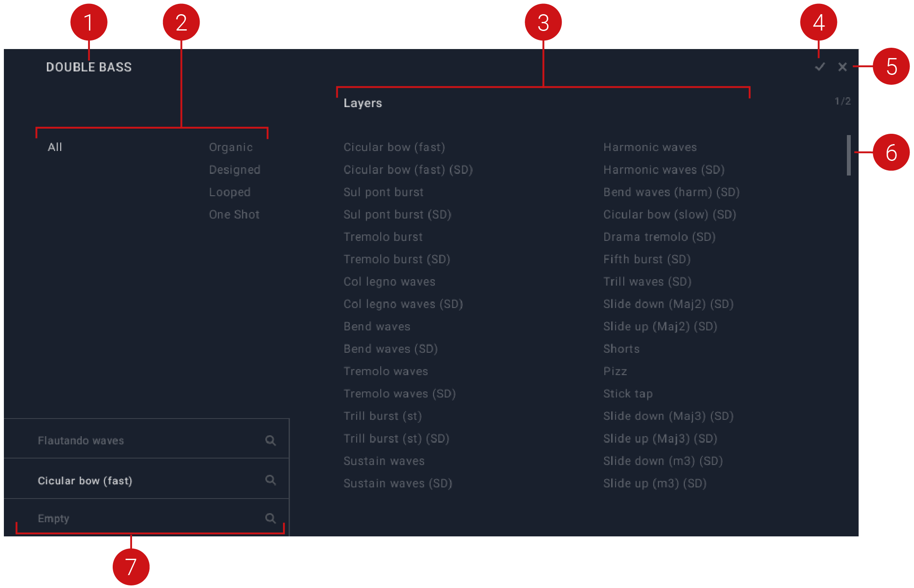
Task: Select Slide up (Maj3) (SD)
Action: click(660, 438)
